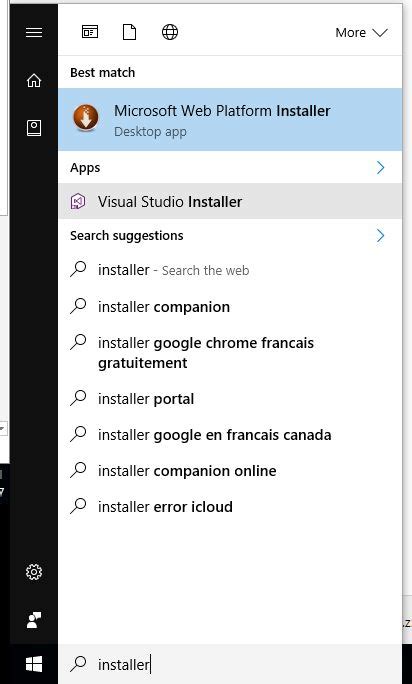Launch Microsoft Web Platform Installer
412x684 pixels.
pyautogui.click(x=230, y=120)
